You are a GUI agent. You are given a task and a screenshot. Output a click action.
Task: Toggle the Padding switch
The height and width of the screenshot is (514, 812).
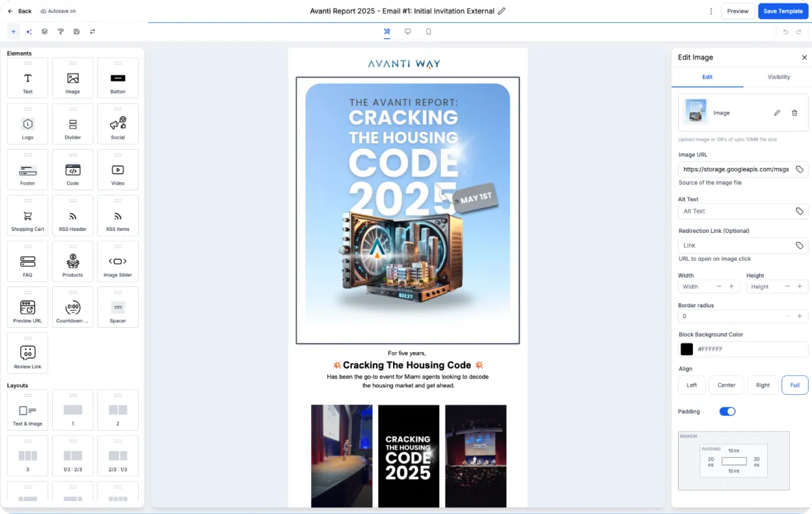[x=727, y=412]
